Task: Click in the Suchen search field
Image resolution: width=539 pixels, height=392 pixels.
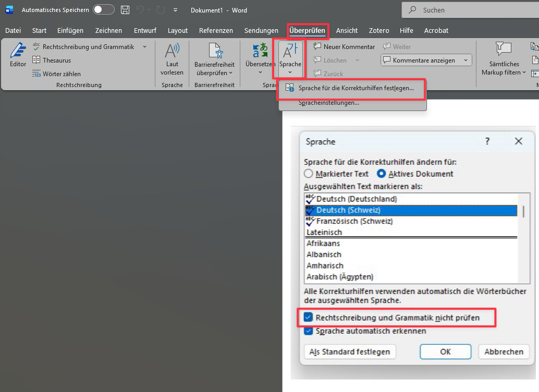Action: [469, 10]
